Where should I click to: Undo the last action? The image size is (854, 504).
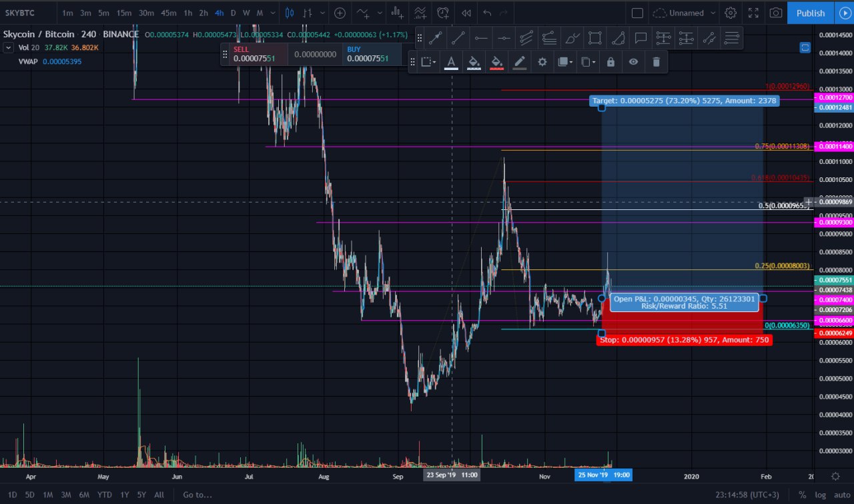point(487,13)
